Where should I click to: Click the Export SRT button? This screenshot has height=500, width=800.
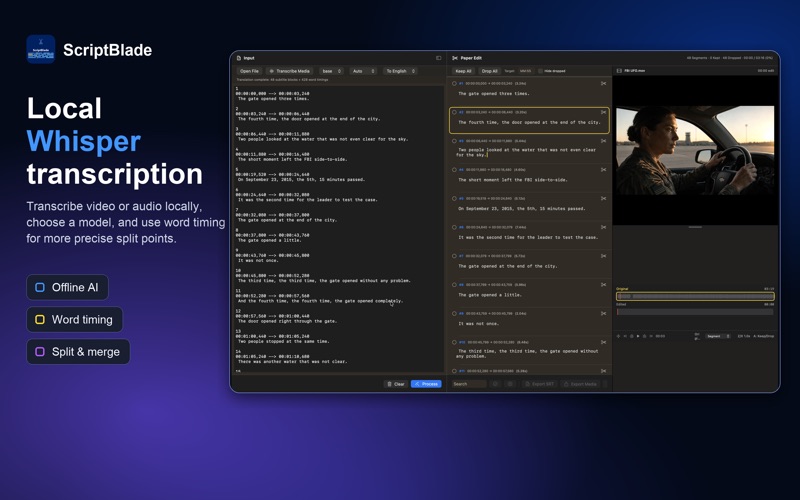click(x=540, y=384)
